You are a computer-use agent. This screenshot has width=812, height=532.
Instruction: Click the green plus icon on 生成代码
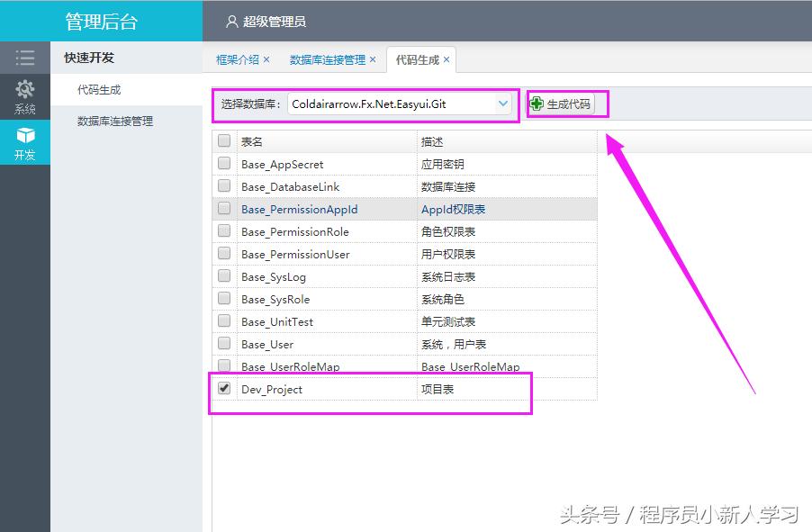[x=535, y=104]
